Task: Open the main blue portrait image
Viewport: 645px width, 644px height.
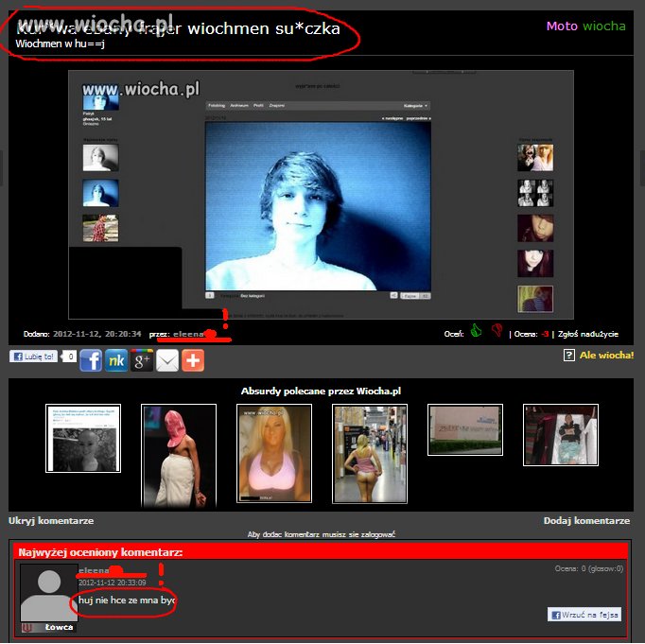Action: (318, 206)
